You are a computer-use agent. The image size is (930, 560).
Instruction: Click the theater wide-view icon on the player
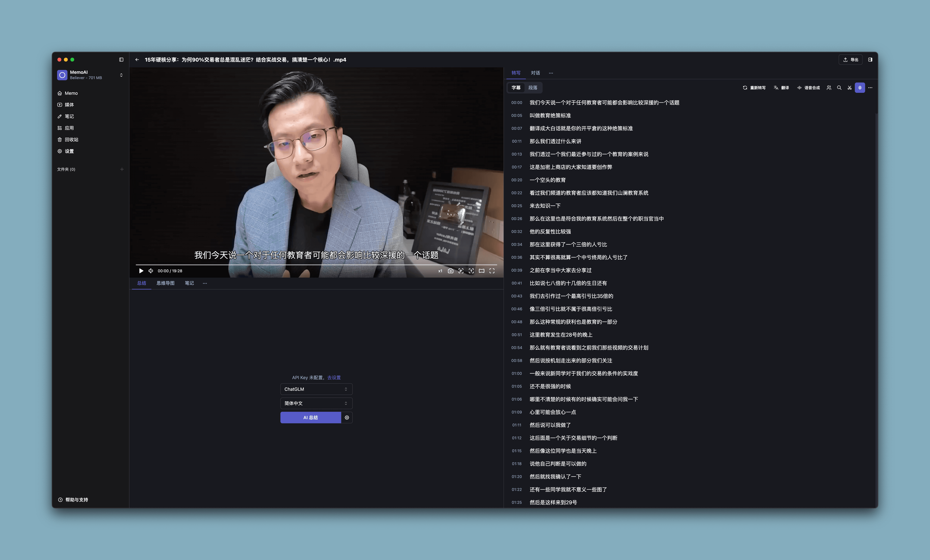[482, 271]
